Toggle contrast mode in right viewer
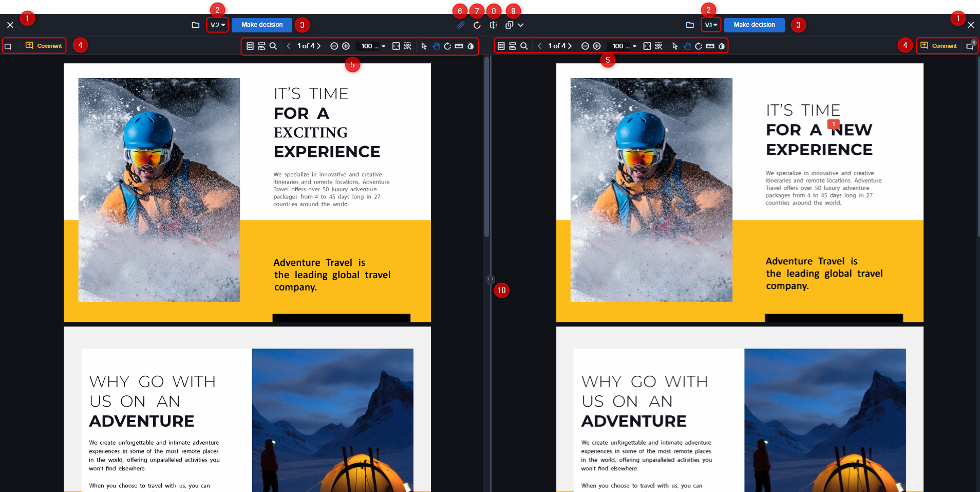Screen dimensions: 980x492 (x=722, y=46)
